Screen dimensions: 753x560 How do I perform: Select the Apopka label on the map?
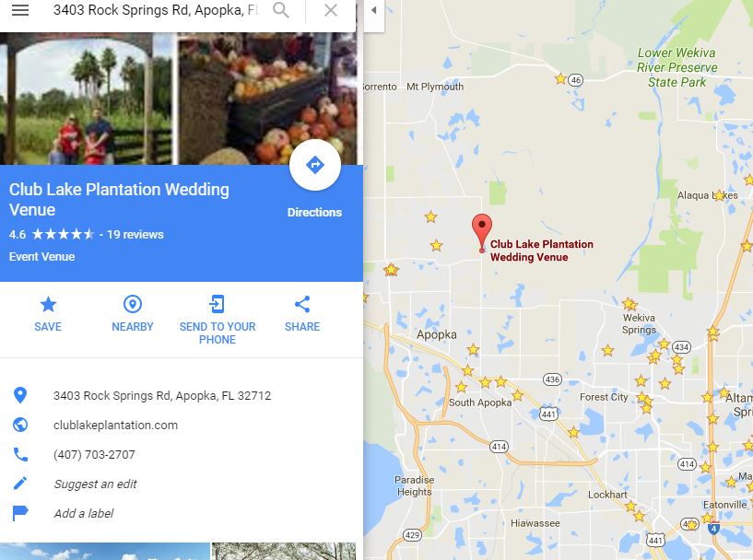[x=437, y=335]
